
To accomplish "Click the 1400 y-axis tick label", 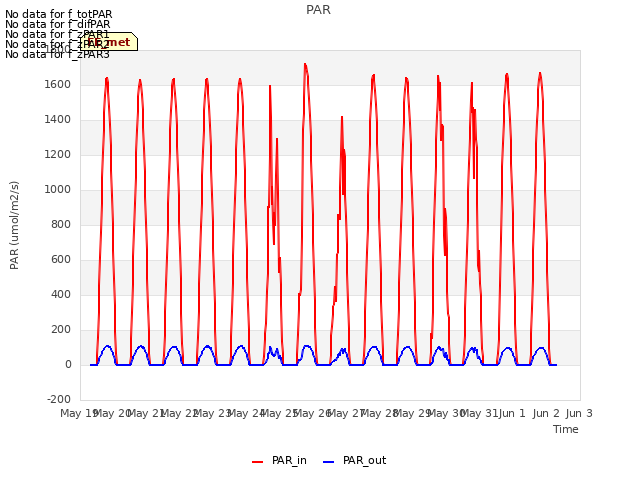I will (x=58, y=120).
